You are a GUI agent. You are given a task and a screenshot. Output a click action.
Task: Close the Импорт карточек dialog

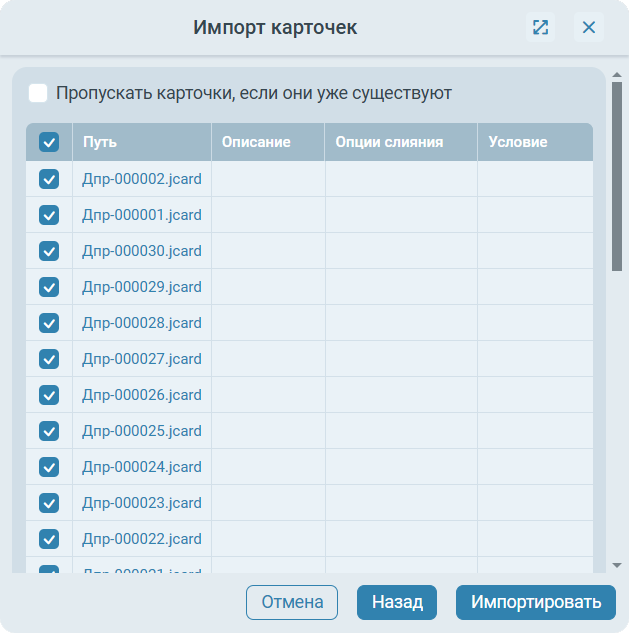point(589,28)
